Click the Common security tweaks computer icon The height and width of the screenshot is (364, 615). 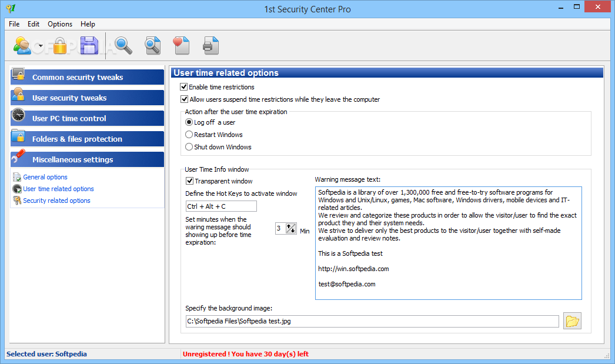click(x=18, y=74)
